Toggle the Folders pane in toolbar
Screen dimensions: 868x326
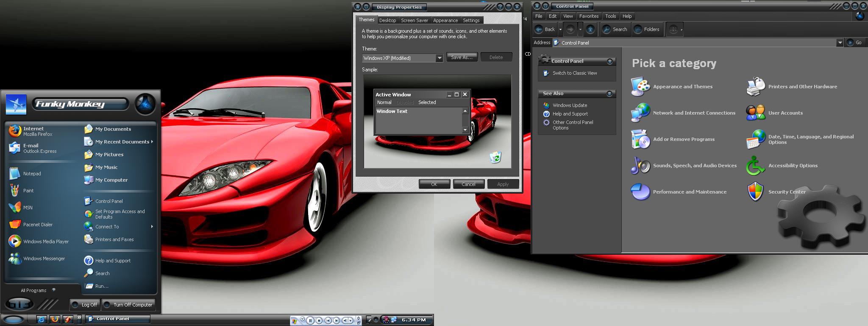pyautogui.click(x=647, y=29)
